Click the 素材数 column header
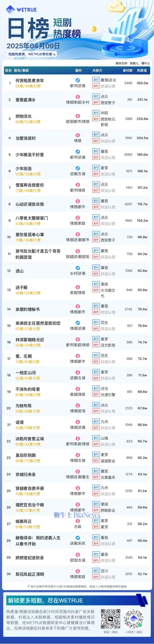The image size is (154, 644). coord(128,71)
